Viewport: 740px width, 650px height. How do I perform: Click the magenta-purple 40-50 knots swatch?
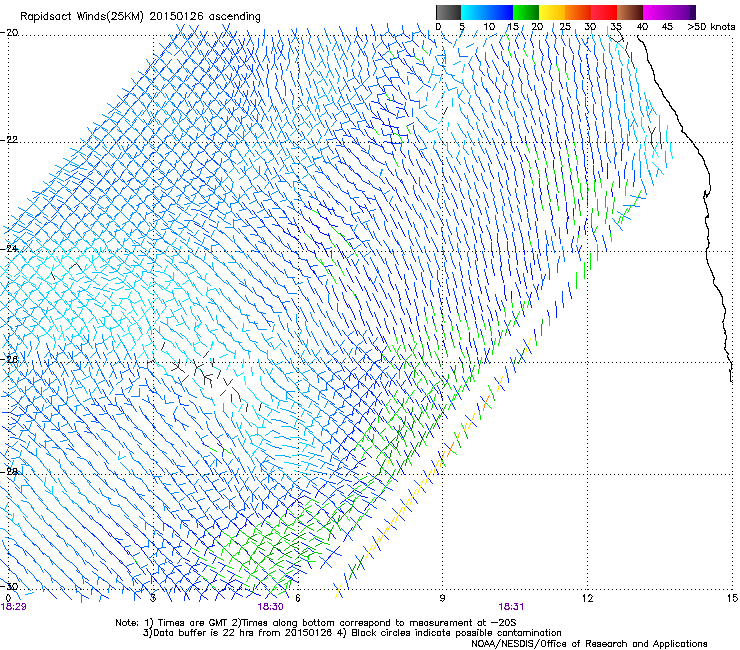point(669,12)
